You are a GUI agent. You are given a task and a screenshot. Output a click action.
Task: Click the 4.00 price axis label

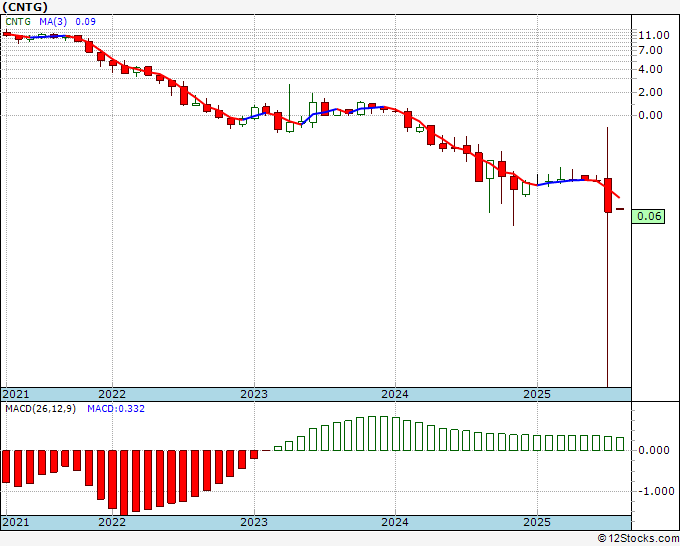coord(650,69)
